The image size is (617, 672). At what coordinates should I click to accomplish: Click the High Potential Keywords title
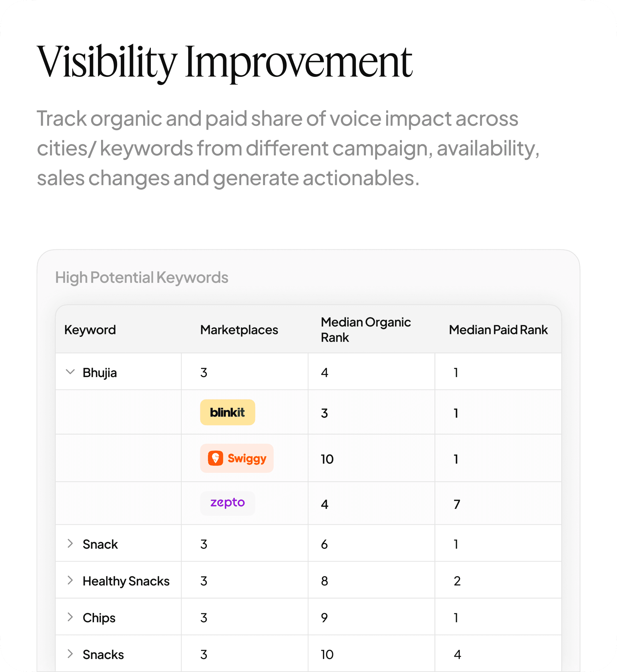pos(142,277)
